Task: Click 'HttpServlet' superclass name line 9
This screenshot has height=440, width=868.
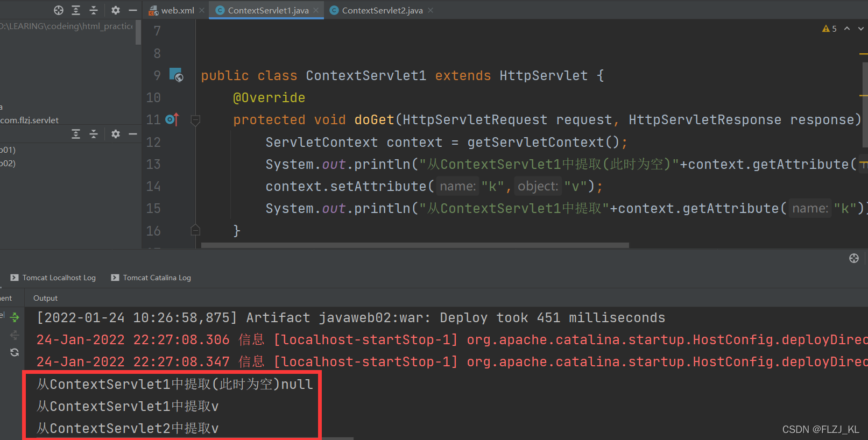Action: [x=544, y=75]
